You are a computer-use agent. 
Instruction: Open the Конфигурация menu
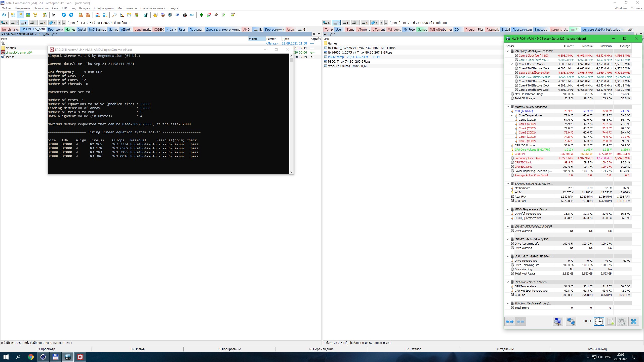(104, 8)
